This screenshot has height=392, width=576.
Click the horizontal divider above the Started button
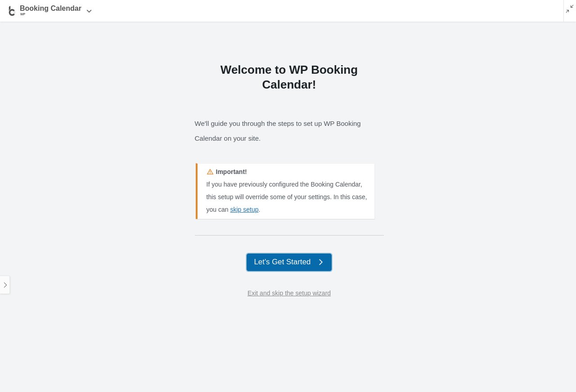(x=289, y=235)
